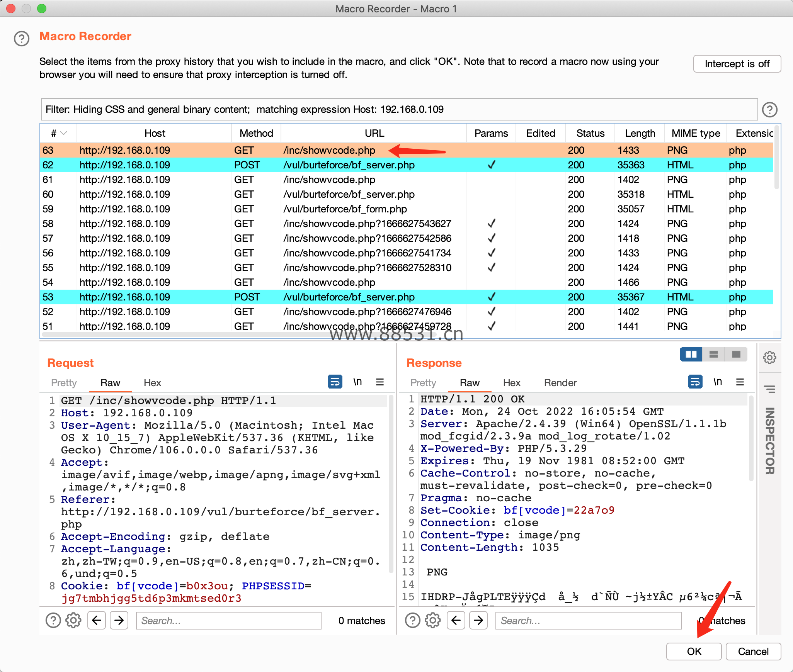Sort by Host column header
Screen dimensions: 793x672
(x=155, y=133)
